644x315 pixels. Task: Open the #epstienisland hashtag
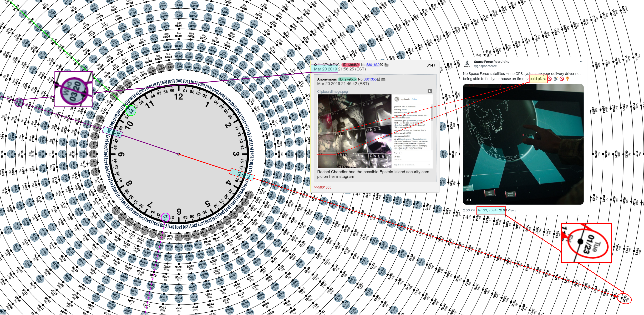pos(406,139)
